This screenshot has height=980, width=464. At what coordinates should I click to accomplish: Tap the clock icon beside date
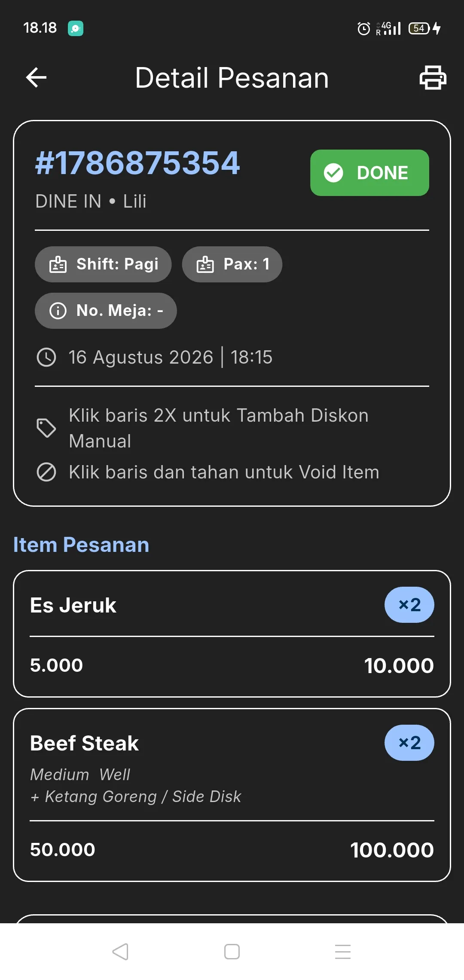tap(46, 357)
